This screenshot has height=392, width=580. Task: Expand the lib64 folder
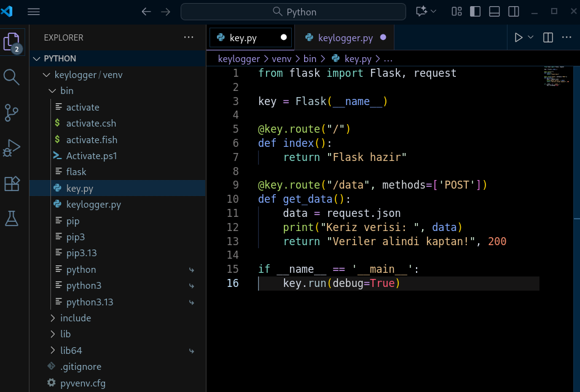click(x=117, y=350)
